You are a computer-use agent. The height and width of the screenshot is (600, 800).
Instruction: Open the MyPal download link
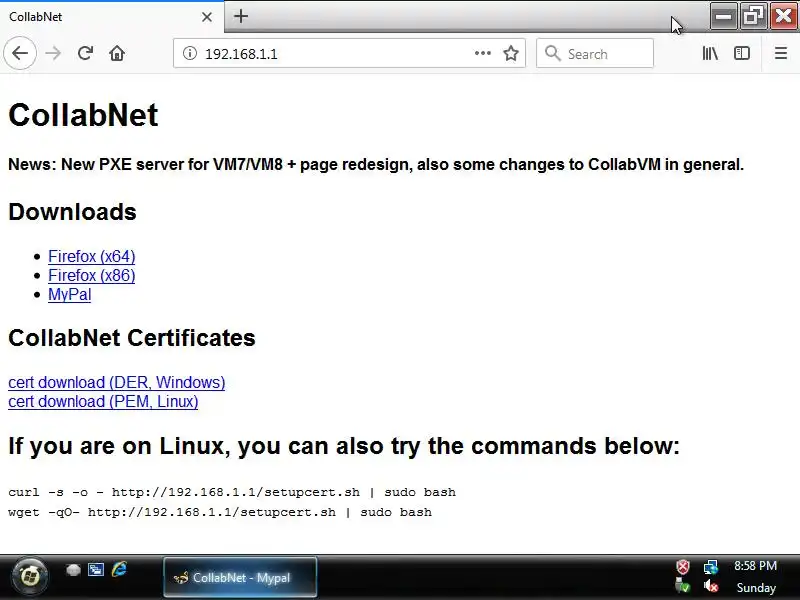[x=69, y=294]
